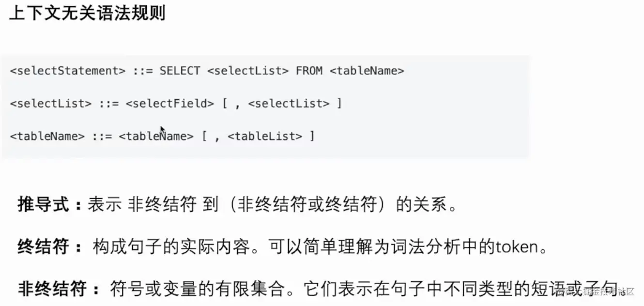Click the bold label 推导式

(45, 205)
